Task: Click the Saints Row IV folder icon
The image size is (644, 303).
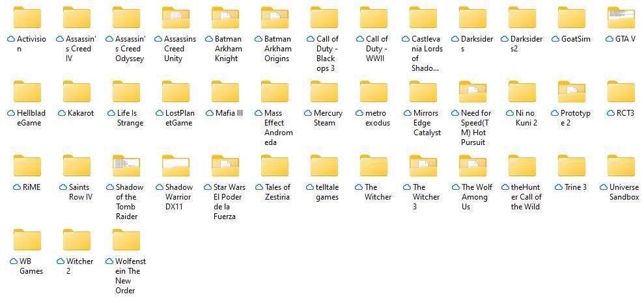Action: tap(77, 166)
